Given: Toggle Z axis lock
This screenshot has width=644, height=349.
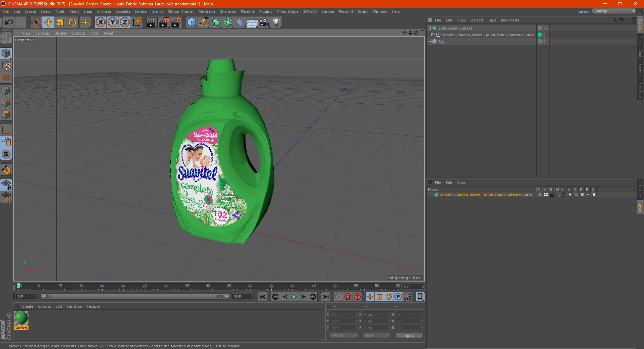Looking at the screenshot, I should click(125, 22).
